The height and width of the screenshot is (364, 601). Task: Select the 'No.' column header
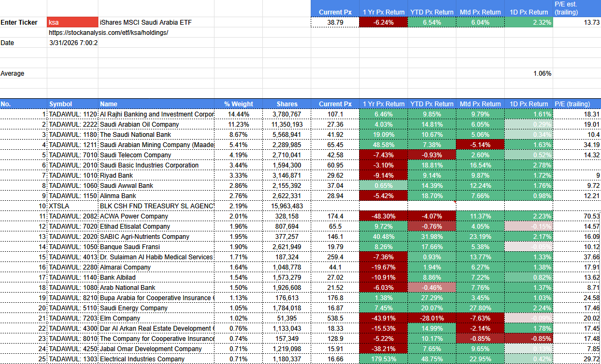tap(23, 104)
